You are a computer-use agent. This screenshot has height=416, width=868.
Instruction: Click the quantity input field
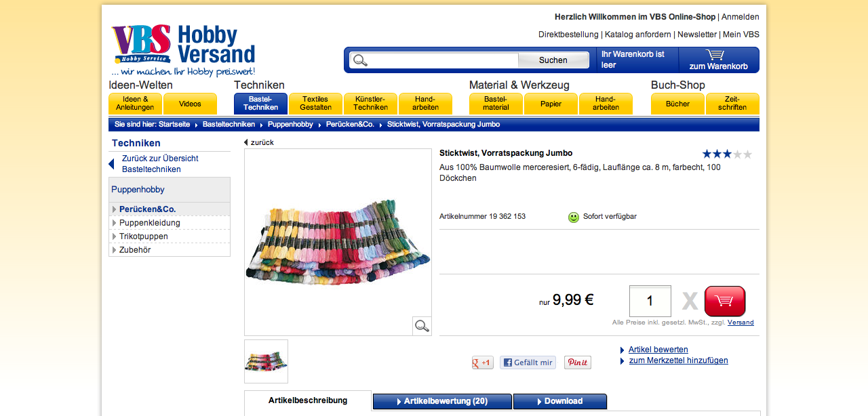click(x=650, y=301)
